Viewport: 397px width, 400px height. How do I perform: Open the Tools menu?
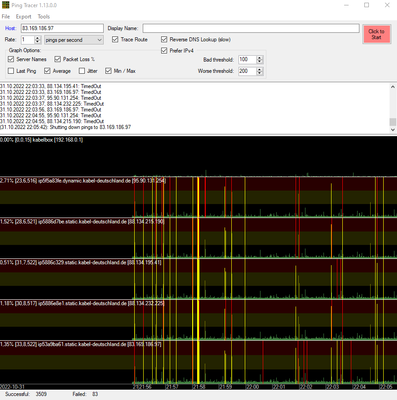tap(43, 17)
